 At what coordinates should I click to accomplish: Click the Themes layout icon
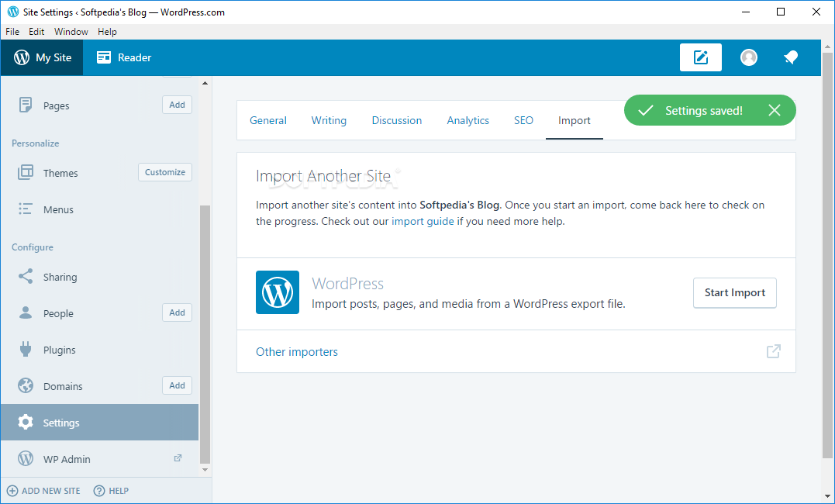coord(25,172)
